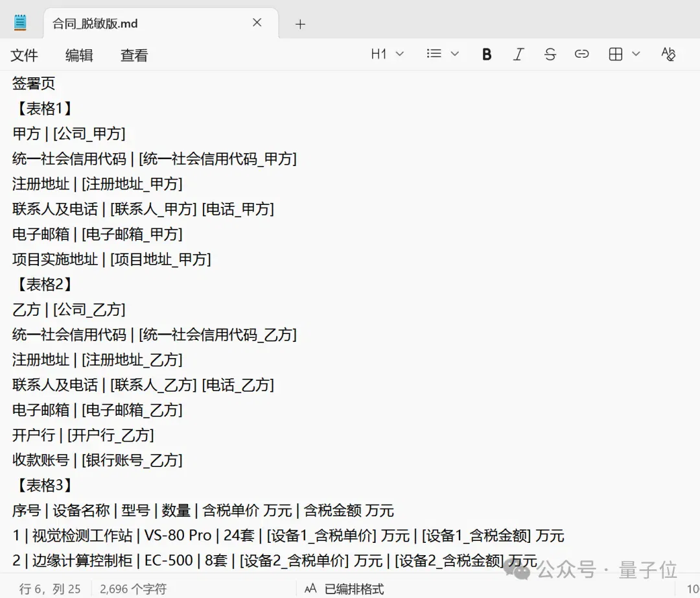
Task: Apply strikethrough formatting
Action: click(550, 54)
